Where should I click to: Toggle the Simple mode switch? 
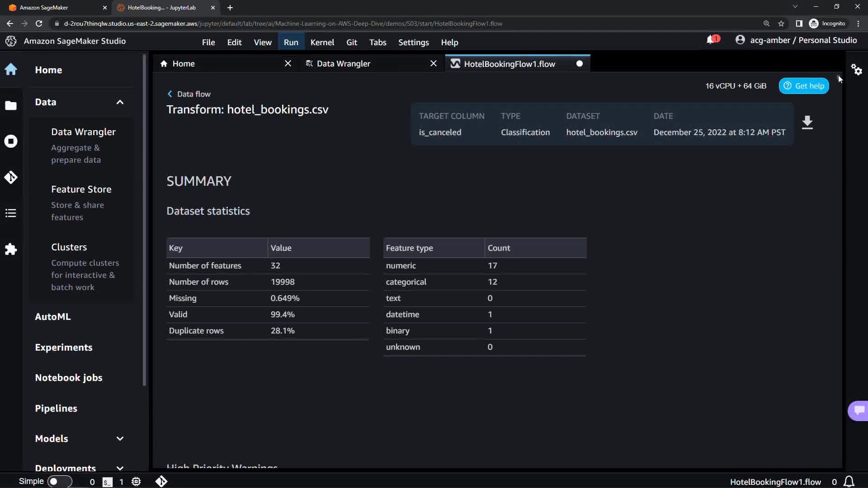tap(60, 482)
